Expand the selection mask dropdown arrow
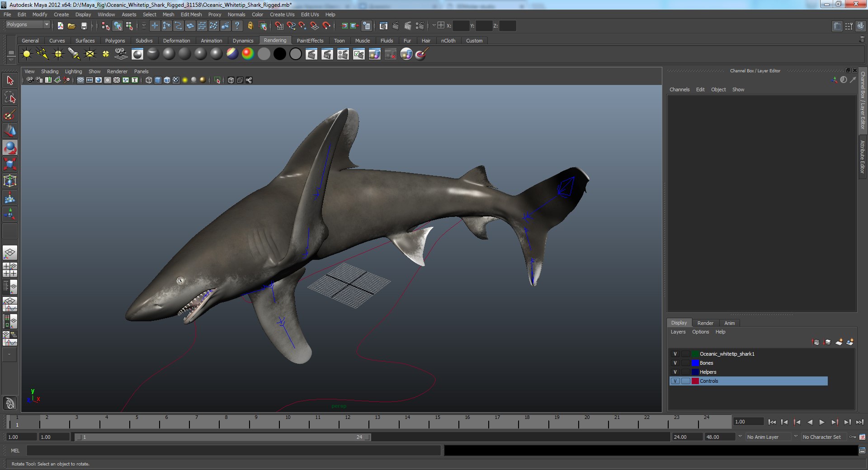The image size is (868, 470). [x=144, y=26]
